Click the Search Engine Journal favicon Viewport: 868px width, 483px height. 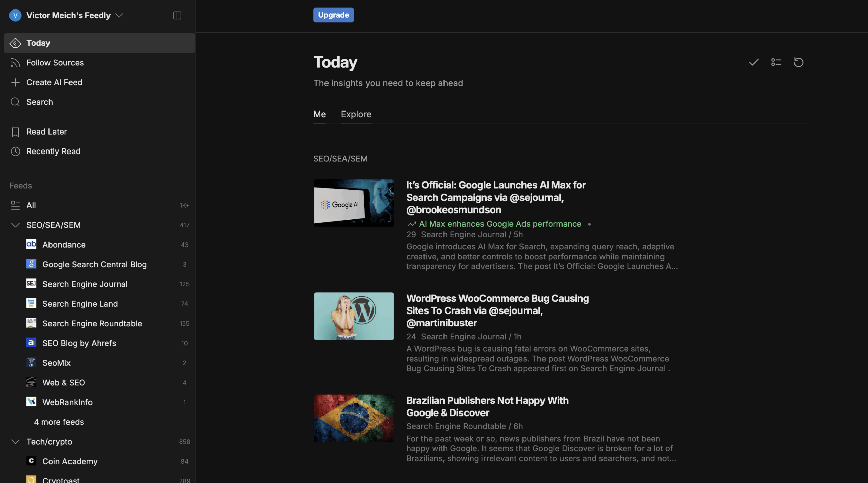(32, 283)
